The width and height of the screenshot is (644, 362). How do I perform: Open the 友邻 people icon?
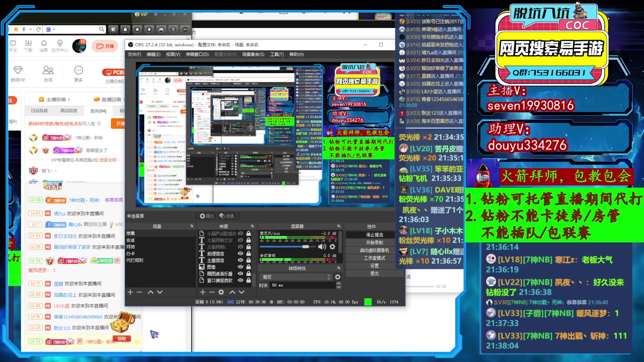coord(48,70)
